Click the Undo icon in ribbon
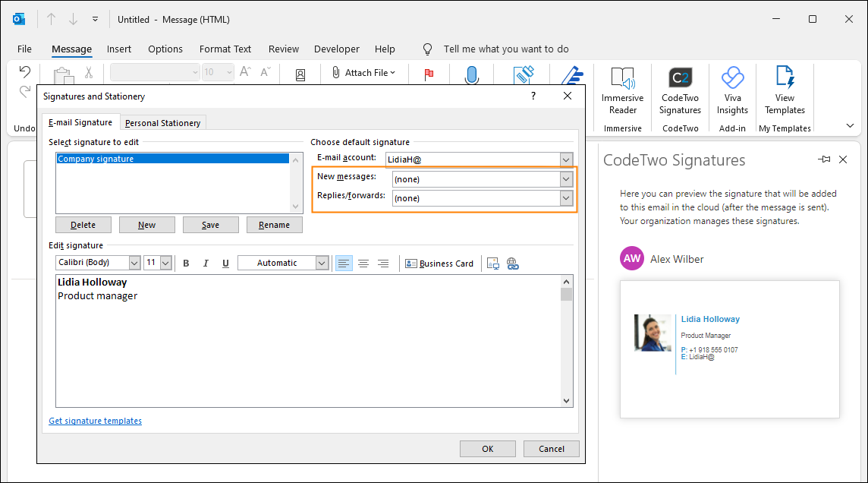 [24, 71]
